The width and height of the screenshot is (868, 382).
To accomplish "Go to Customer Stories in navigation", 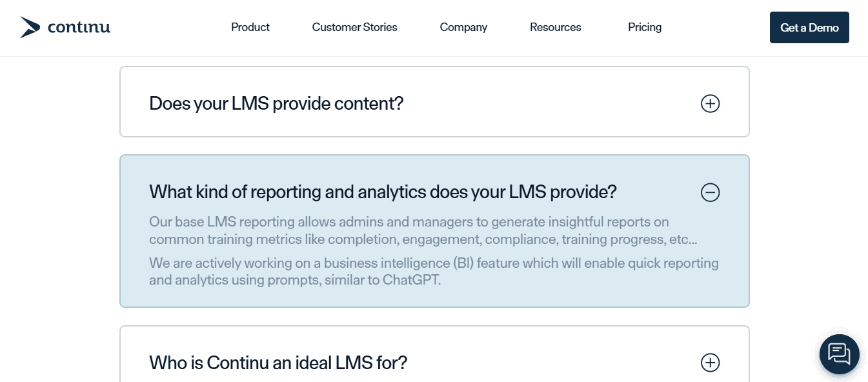I will click(x=354, y=27).
